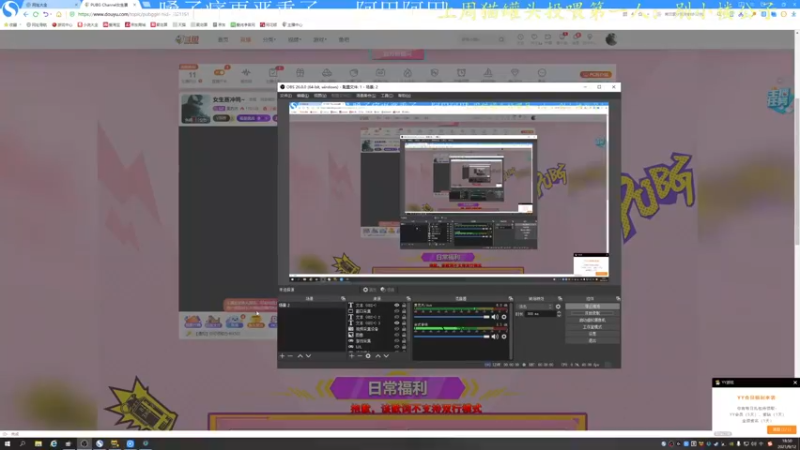Toggle lock on 窗口采集 source
Screen dimensions: 800x450
coord(404,311)
